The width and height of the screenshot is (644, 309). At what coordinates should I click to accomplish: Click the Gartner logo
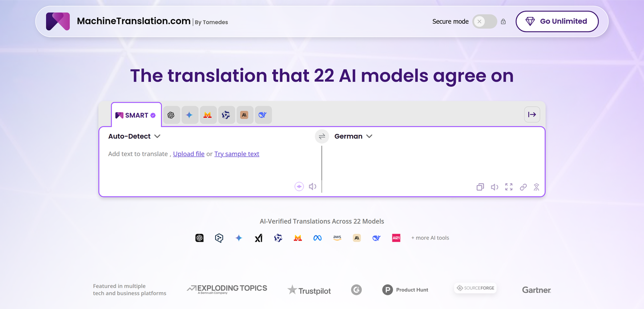[x=536, y=290]
